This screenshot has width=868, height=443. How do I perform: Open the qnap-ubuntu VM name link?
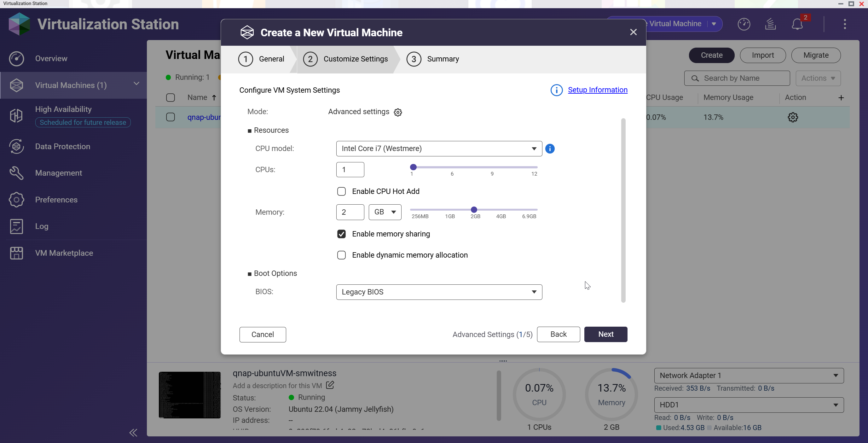click(x=204, y=117)
